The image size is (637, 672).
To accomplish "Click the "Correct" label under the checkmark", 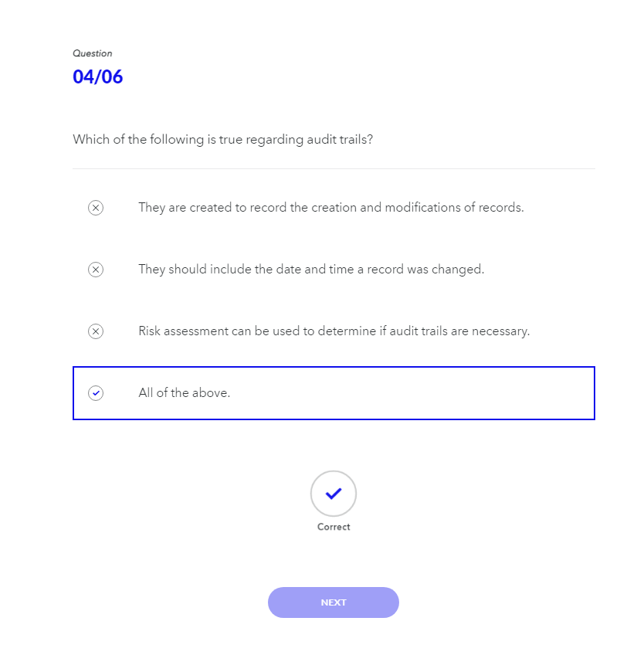I will coord(334,527).
